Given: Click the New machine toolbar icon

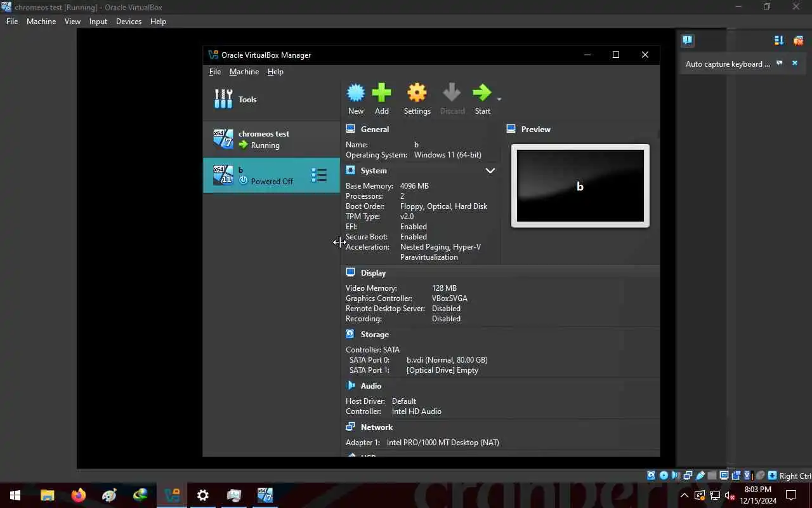Looking at the screenshot, I should (x=356, y=93).
